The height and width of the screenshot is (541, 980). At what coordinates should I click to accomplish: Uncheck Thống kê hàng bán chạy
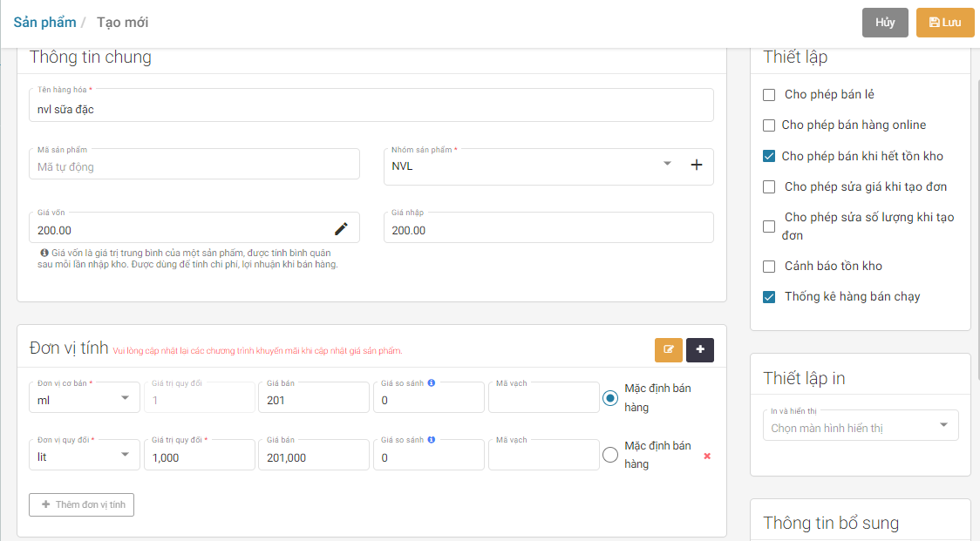coord(769,297)
